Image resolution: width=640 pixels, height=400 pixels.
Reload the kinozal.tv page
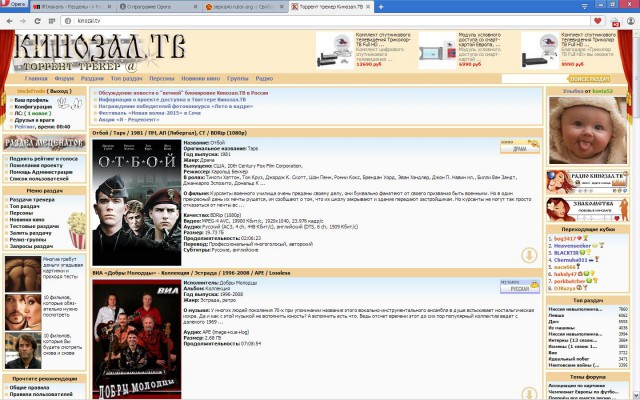pyautogui.click(x=37, y=21)
